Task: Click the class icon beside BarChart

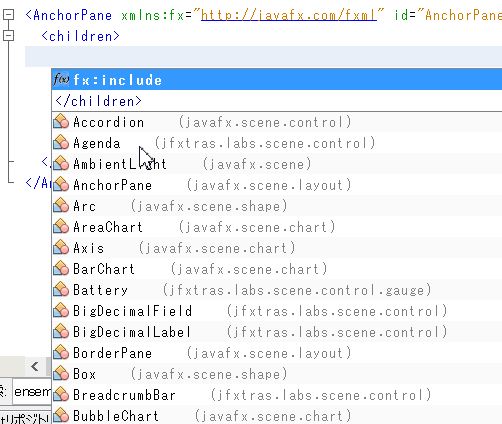Action: pos(61,269)
